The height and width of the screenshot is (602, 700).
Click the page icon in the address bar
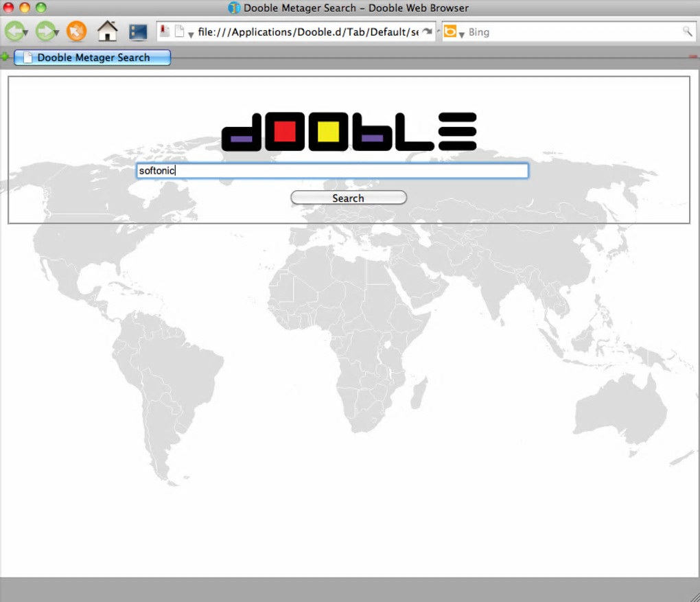pos(180,32)
